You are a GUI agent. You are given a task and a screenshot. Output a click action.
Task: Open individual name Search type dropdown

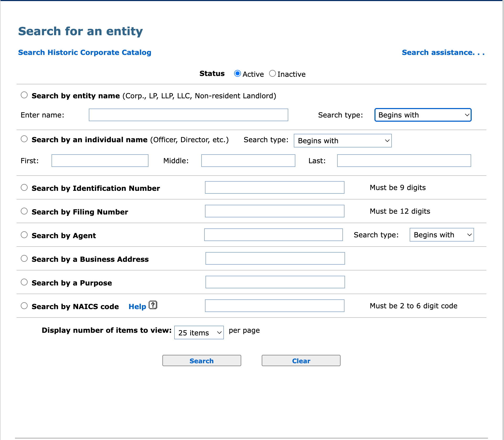(x=343, y=141)
